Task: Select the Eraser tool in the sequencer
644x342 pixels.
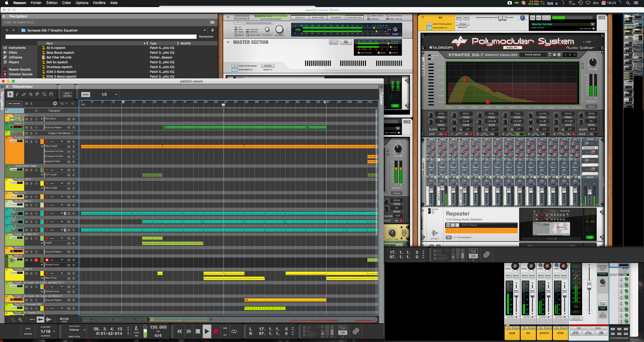Action: click(24, 94)
